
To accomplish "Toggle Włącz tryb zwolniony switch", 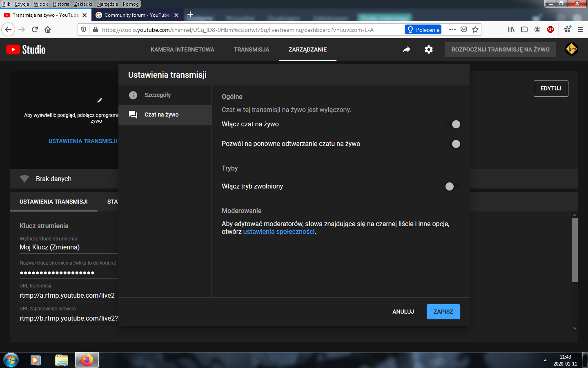I will pos(453,186).
